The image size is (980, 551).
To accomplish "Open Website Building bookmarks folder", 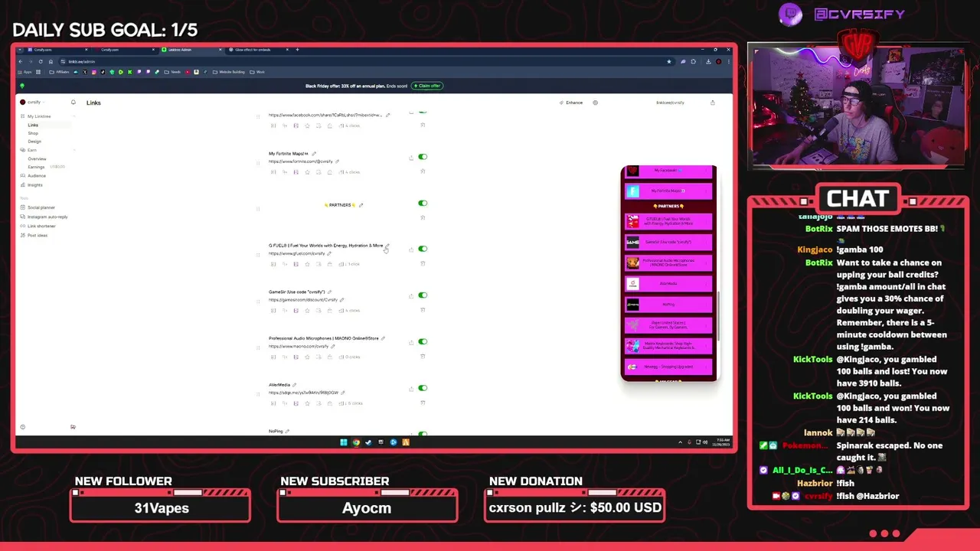I will pyautogui.click(x=228, y=72).
